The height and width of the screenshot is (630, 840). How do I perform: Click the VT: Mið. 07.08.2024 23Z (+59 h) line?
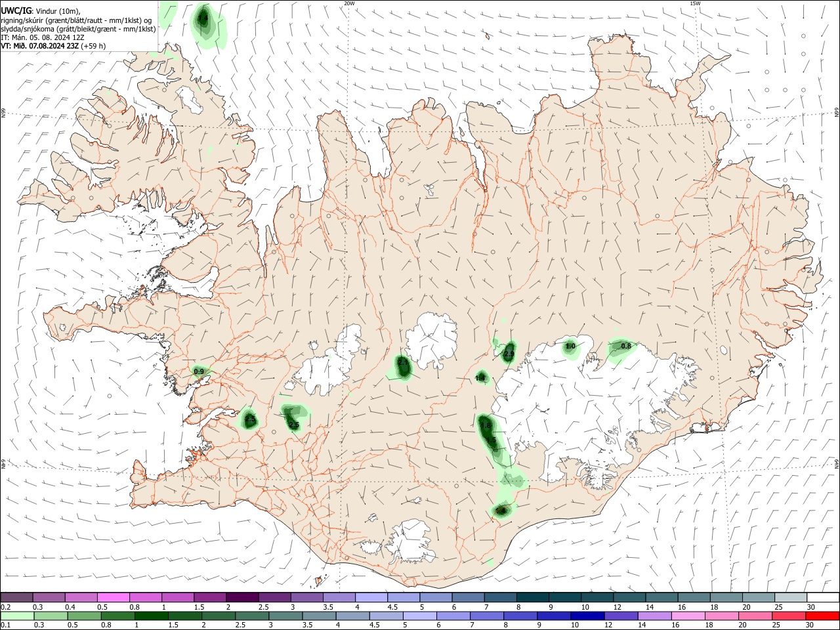point(53,46)
